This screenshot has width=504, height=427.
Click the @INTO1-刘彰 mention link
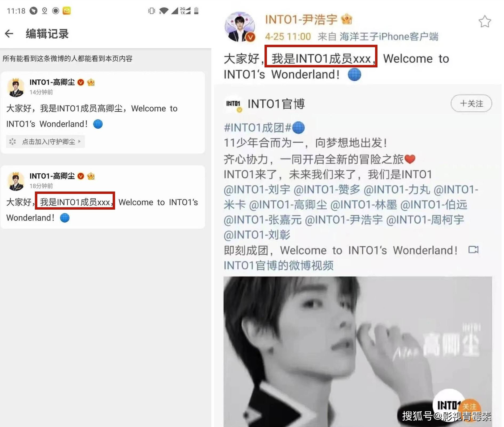pyautogui.click(x=257, y=235)
